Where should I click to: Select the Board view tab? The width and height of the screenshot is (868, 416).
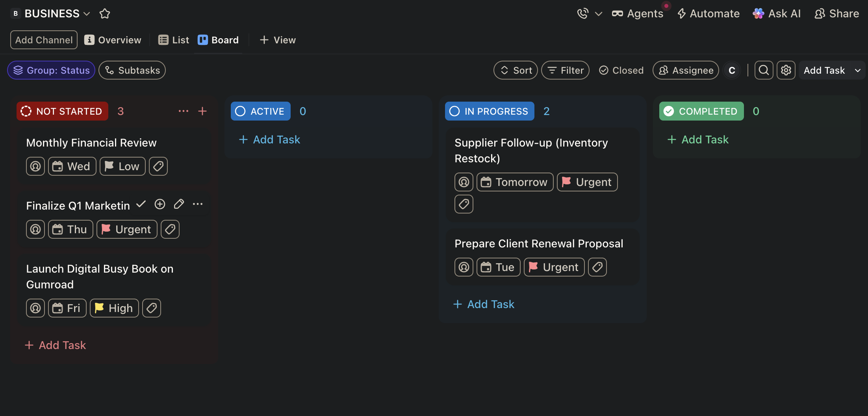click(x=218, y=40)
